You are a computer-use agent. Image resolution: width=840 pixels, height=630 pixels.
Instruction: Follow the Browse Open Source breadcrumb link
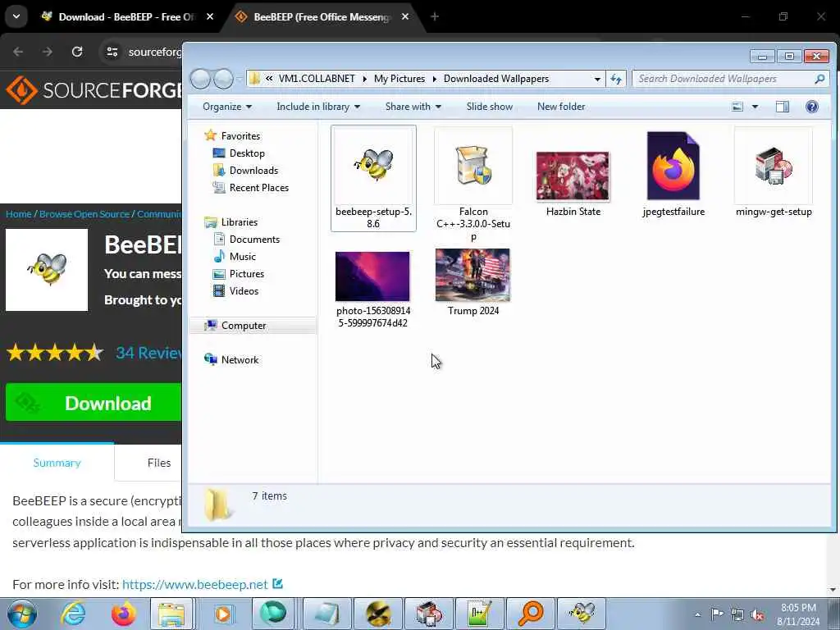point(84,214)
